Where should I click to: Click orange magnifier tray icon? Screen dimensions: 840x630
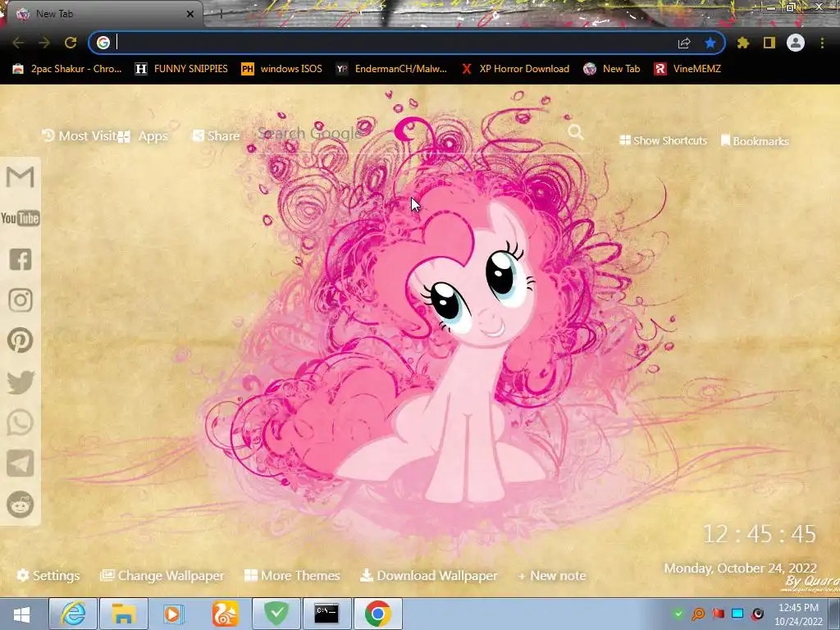(x=698, y=614)
